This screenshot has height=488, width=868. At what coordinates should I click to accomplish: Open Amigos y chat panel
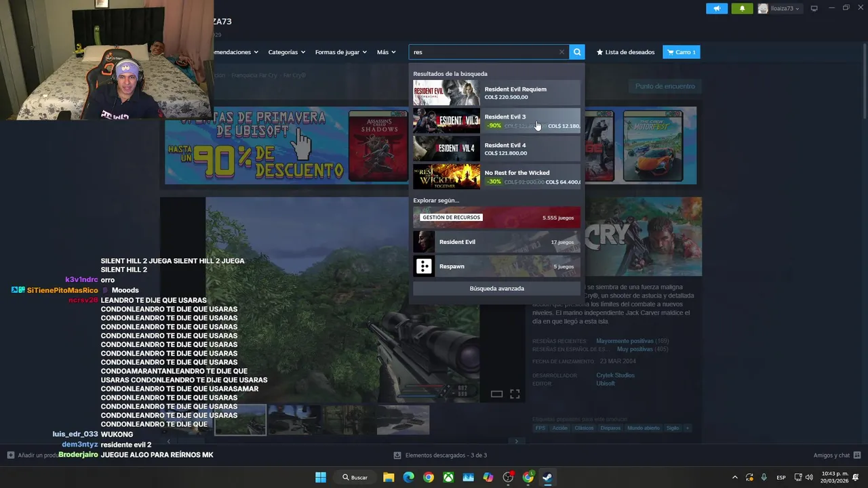pos(837,455)
